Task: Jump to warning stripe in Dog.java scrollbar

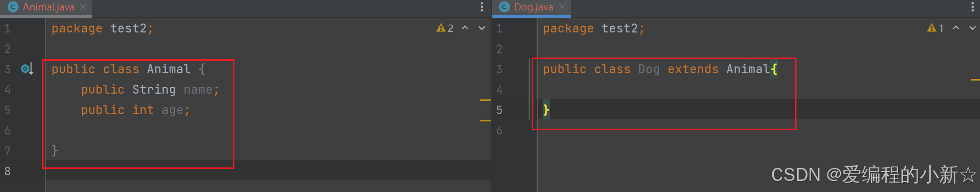Action: (975, 80)
